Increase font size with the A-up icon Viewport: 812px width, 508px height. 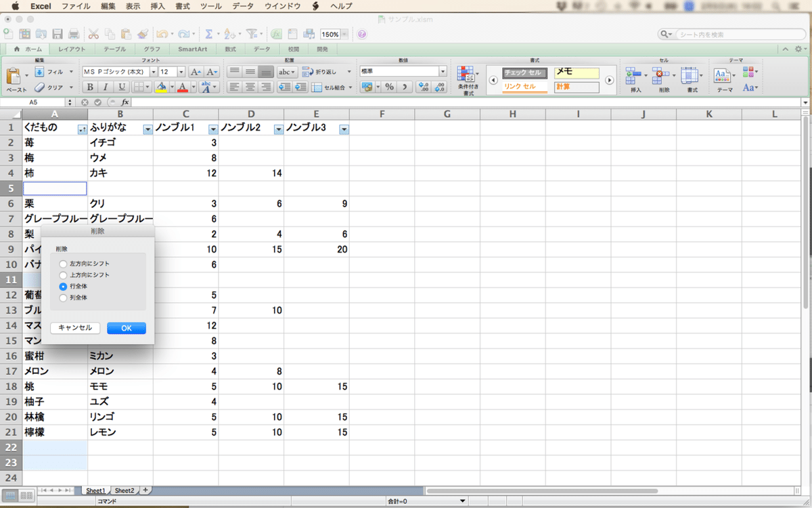coord(196,72)
